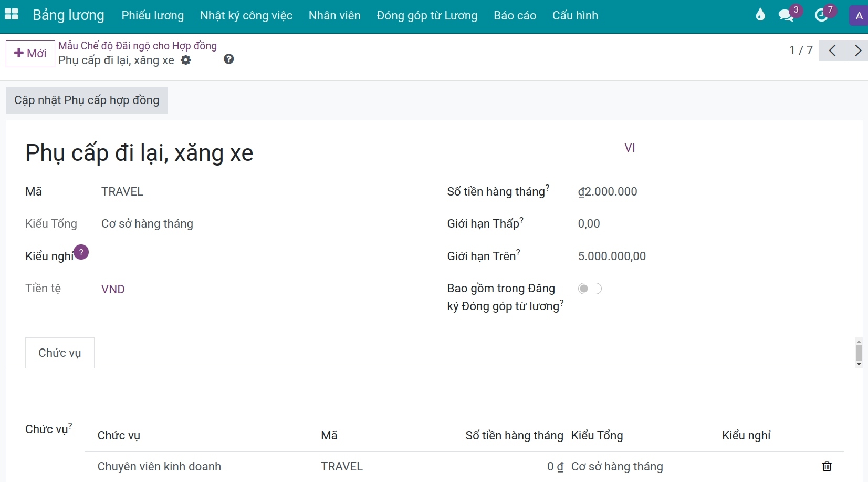Create a new record with Mới

point(30,54)
